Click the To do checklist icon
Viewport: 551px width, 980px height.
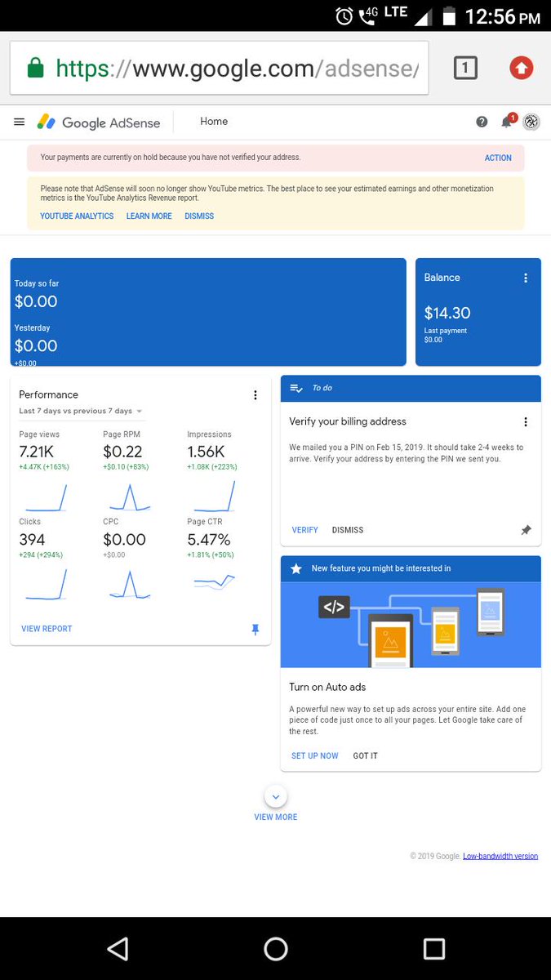pyautogui.click(x=296, y=388)
